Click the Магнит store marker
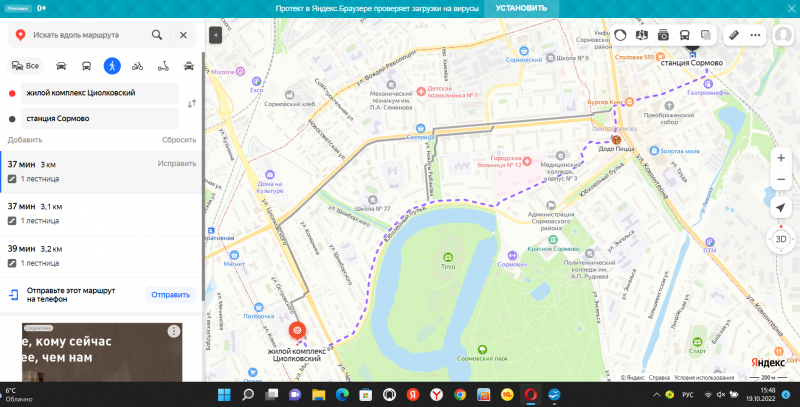Viewport: 800px width, 407px height. click(x=234, y=255)
